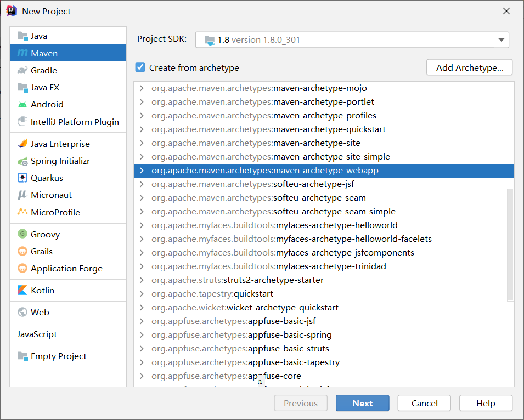Viewport: 524px width, 420px height.
Task: Expand maven-archetype-quickstart entry
Action: click(142, 129)
